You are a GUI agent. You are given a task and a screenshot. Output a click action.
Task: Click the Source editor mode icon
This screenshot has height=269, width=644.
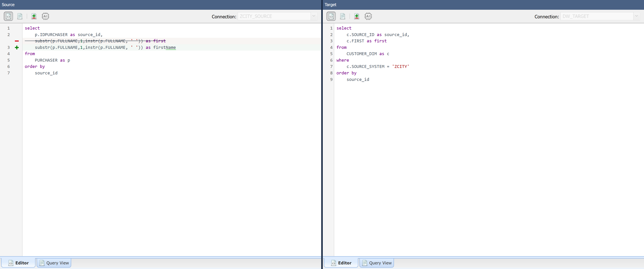[8, 16]
